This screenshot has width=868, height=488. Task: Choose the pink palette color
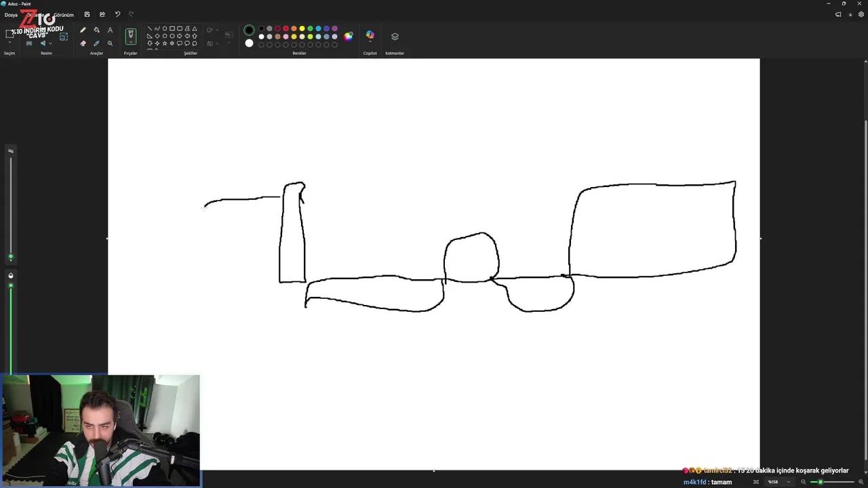pos(285,37)
